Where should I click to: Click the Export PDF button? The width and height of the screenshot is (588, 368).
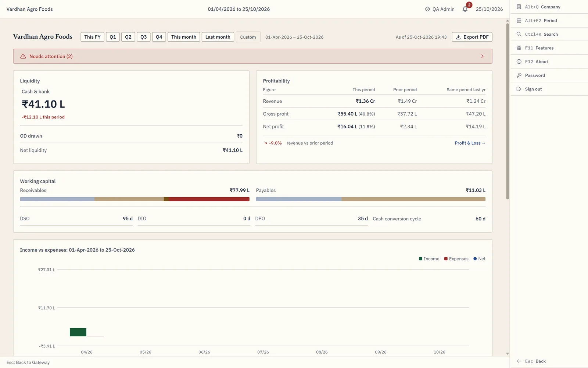click(x=472, y=37)
